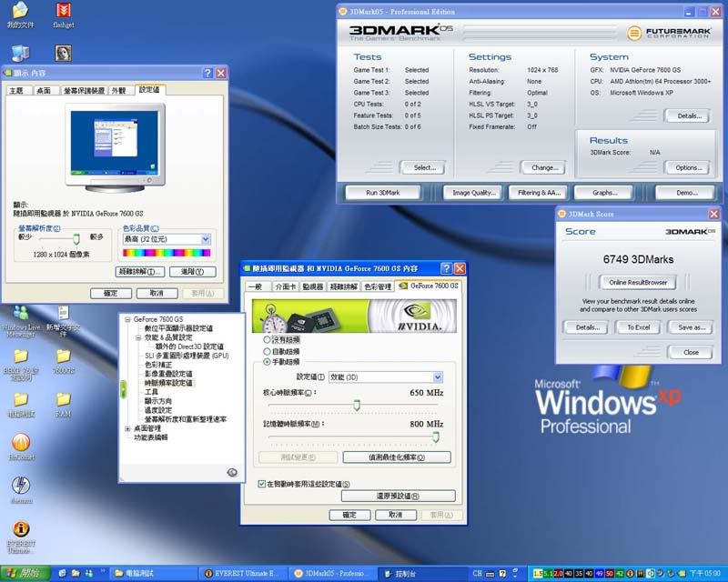The image size is (728, 582).
Task: Switch to the 介面卡 tab
Action: pos(286,286)
